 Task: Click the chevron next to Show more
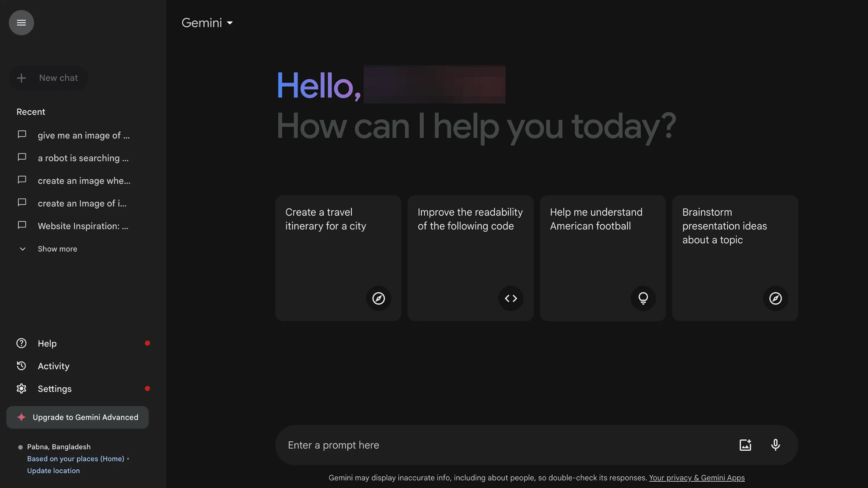pyautogui.click(x=22, y=249)
